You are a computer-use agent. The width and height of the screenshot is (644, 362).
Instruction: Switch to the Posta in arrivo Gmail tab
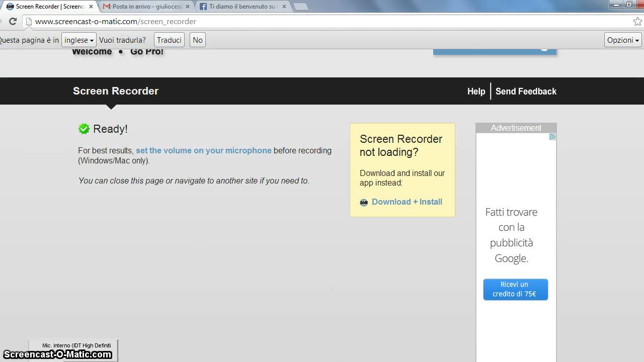click(x=147, y=7)
